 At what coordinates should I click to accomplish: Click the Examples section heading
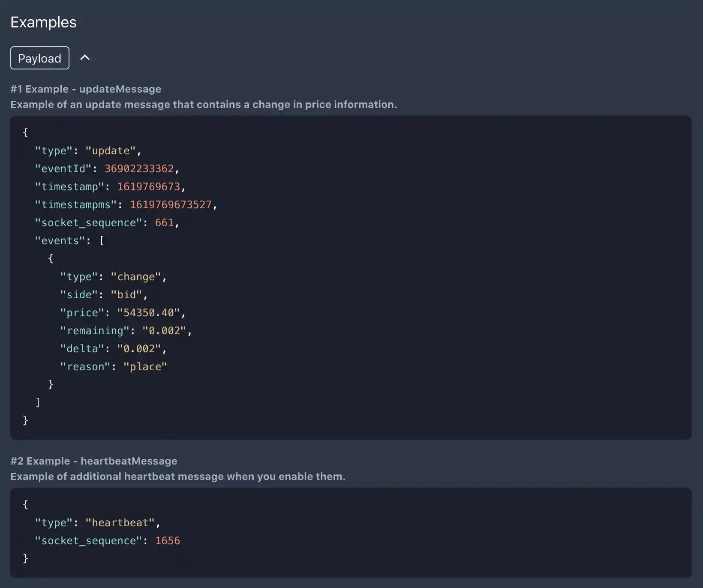43,22
